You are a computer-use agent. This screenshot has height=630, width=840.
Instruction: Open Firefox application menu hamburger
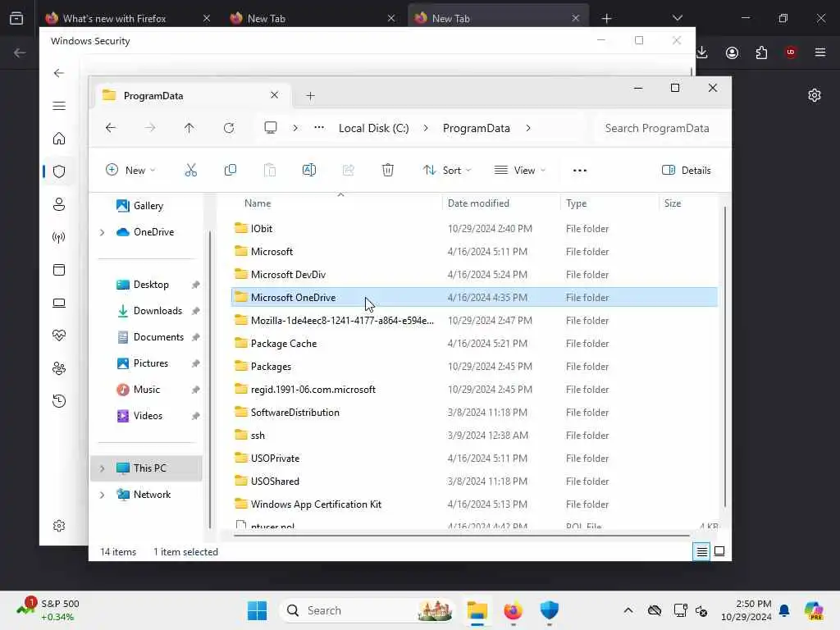pyautogui.click(x=820, y=52)
